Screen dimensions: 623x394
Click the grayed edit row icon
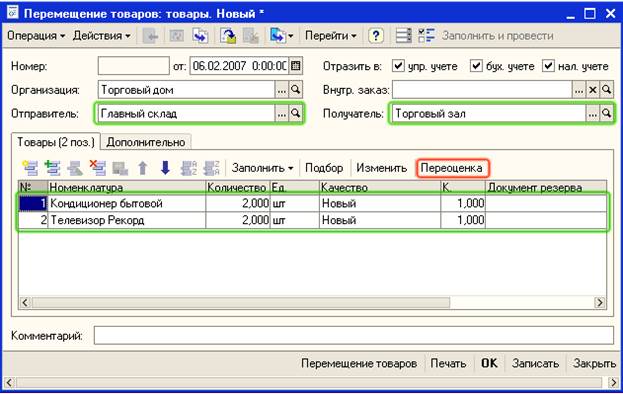click(x=75, y=168)
